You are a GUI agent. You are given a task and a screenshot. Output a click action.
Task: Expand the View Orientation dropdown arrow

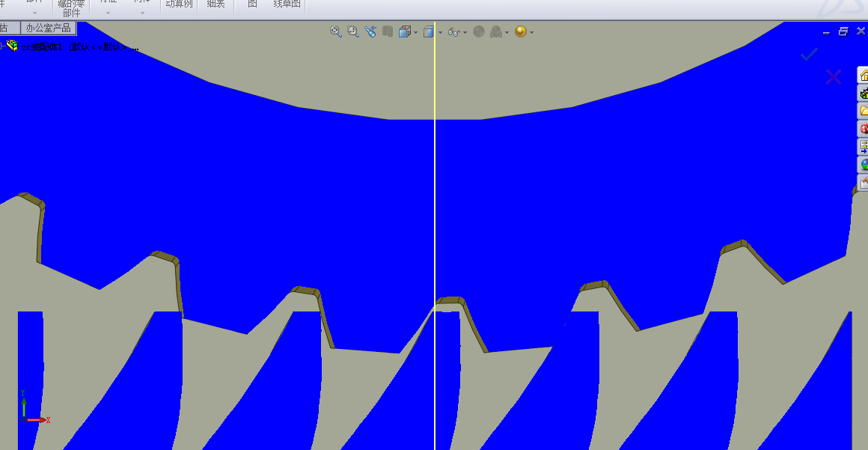coord(416,32)
